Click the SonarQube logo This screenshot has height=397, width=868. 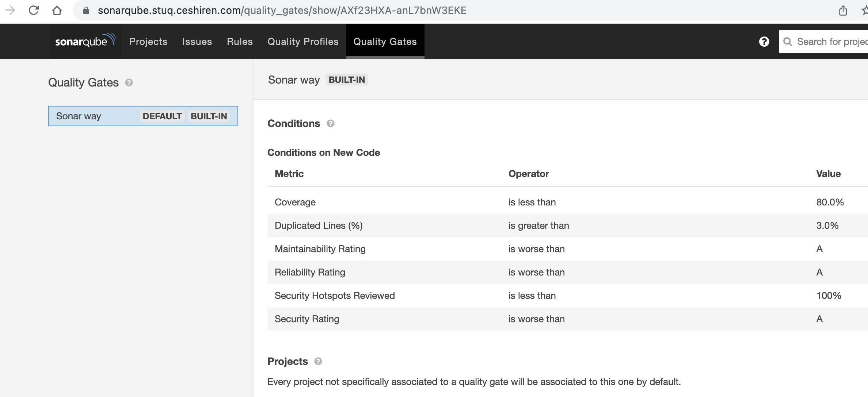(x=85, y=41)
